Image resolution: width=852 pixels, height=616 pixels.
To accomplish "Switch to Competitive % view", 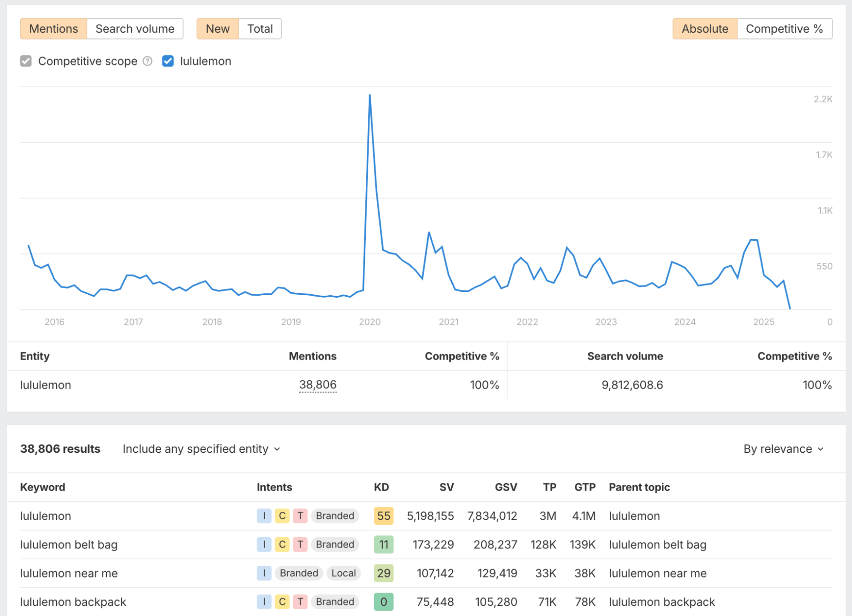I will (784, 29).
